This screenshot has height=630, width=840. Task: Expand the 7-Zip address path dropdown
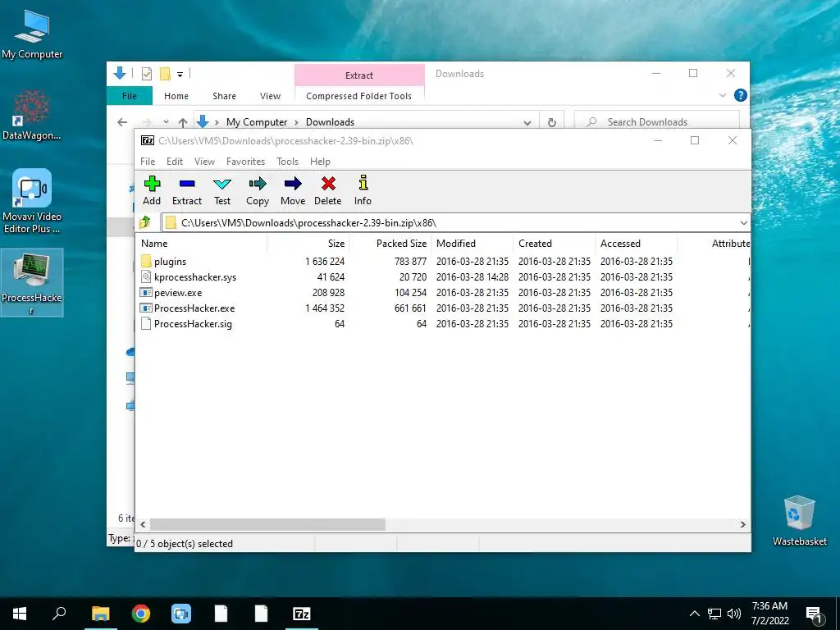(x=743, y=223)
